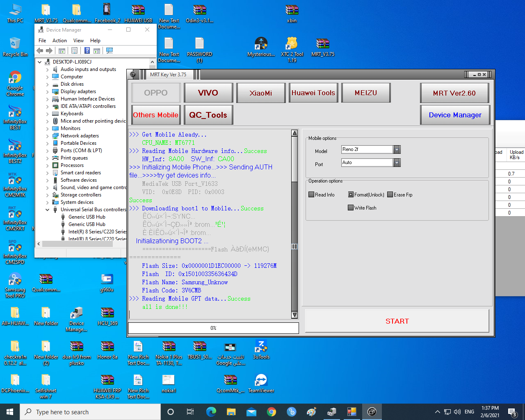
Task: Open the nokia1 desktop file
Action: 169,383
